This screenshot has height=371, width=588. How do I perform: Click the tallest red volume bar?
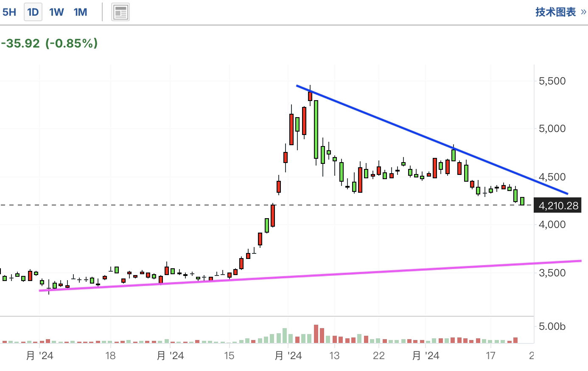click(x=316, y=334)
